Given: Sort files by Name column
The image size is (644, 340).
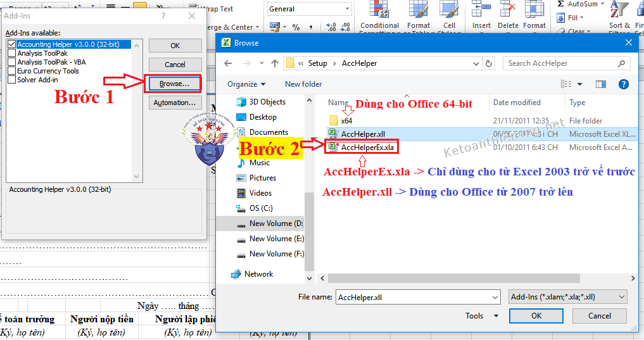Looking at the screenshot, I should pos(338,103).
